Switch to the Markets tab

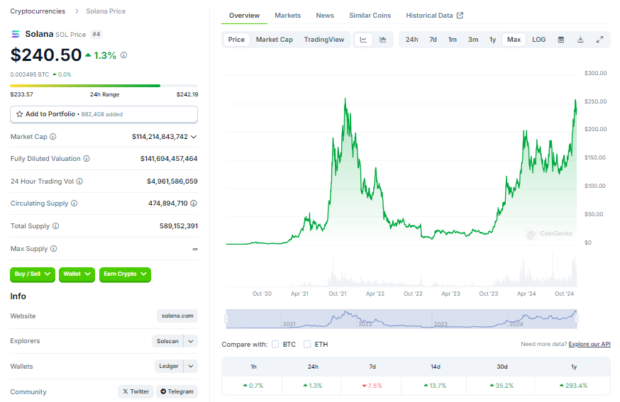[x=287, y=15]
